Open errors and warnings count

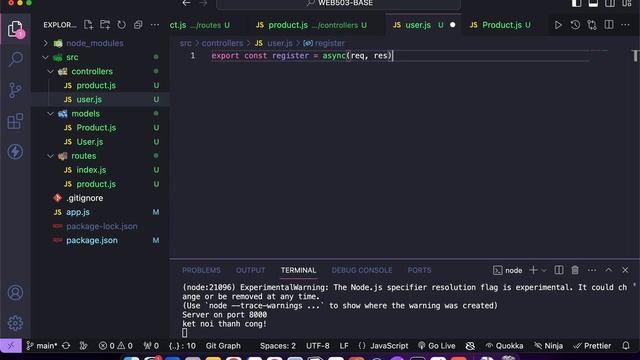(116, 346)
